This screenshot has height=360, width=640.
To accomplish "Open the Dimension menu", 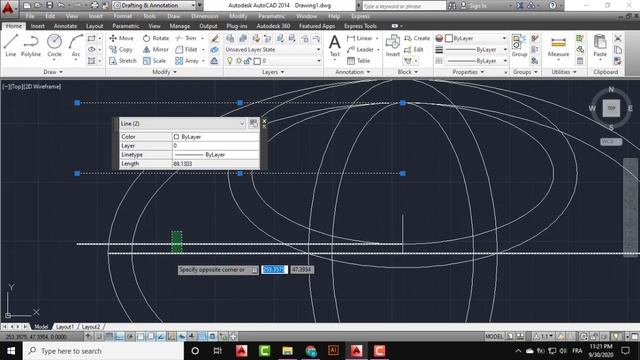I will click(x=204, y=16).
